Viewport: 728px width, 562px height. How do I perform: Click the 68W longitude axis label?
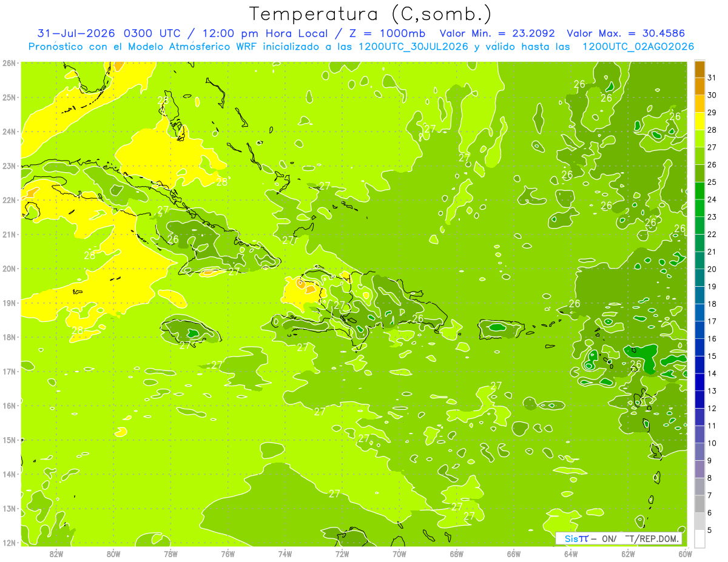click(457, 554)
